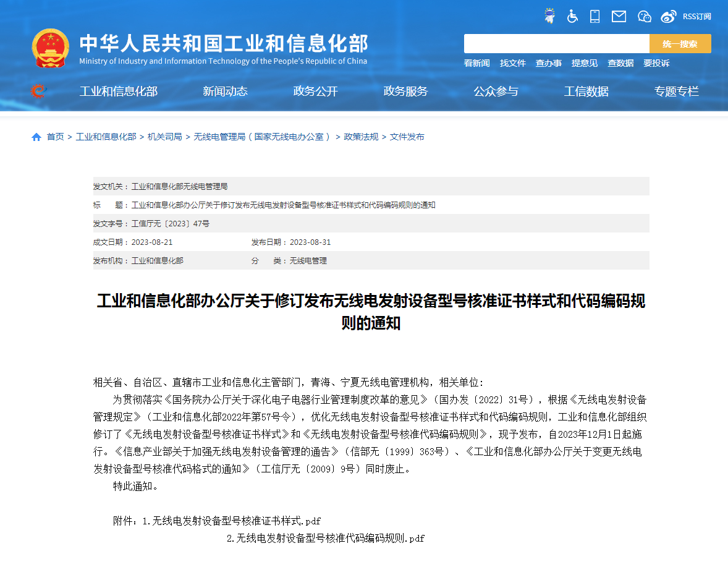Click the home icon in breadcrumb
728x572 pixels.
[x=36, y=137]
